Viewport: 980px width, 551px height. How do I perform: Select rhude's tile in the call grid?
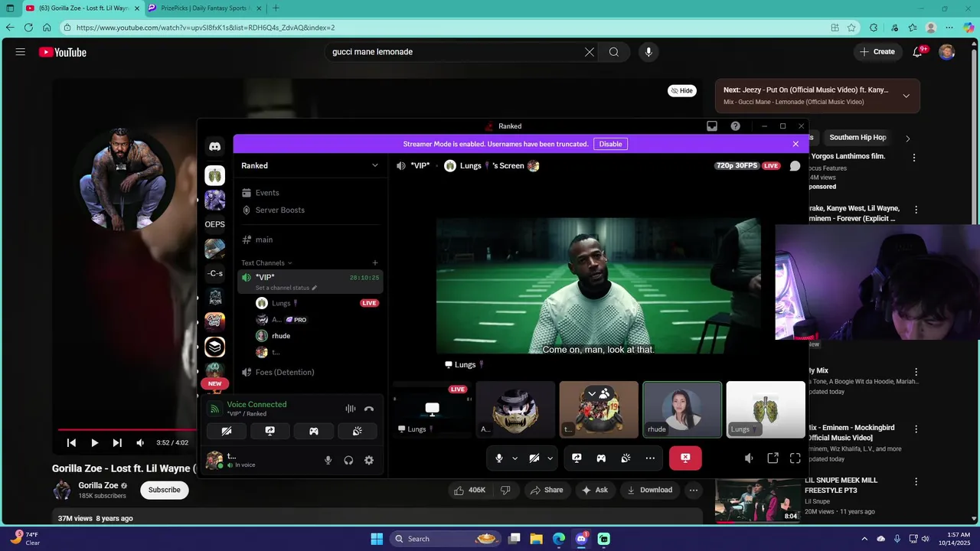(682, 409)
